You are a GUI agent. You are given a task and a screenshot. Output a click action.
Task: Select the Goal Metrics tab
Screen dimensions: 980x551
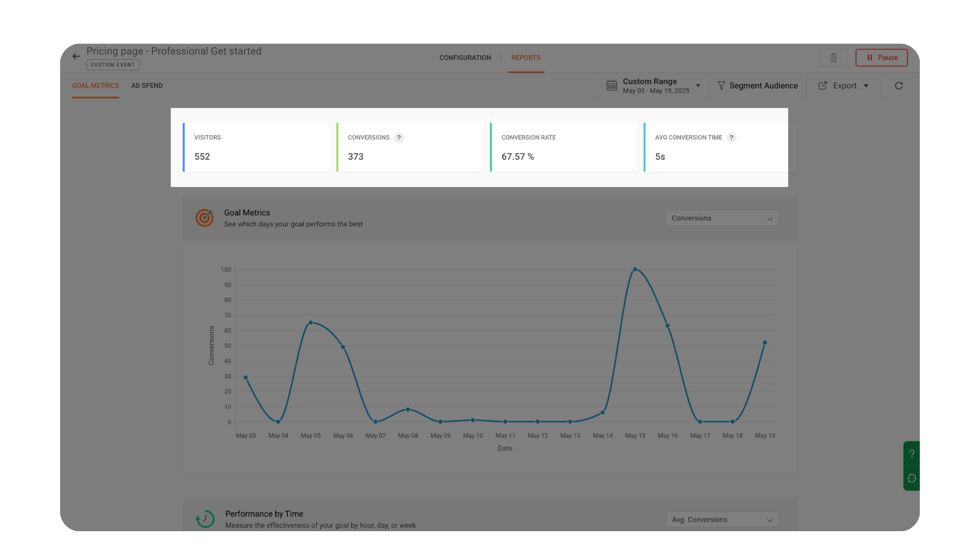[x=95, y=86]
